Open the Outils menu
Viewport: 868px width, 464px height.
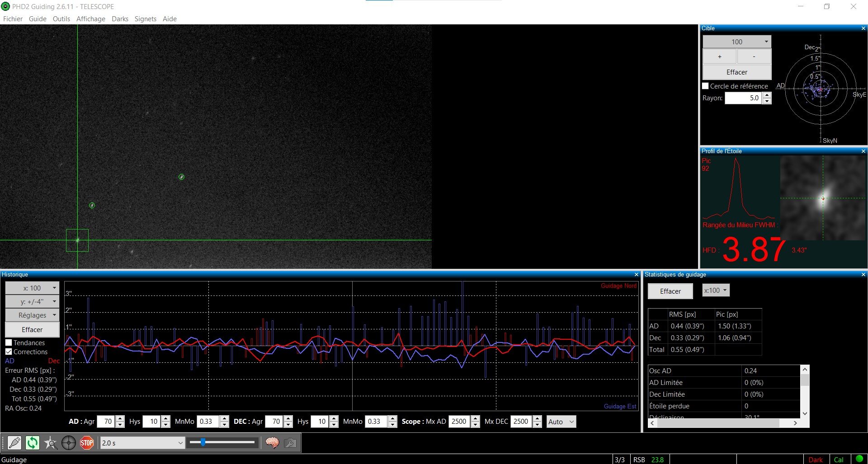click(x=61, y=19)
